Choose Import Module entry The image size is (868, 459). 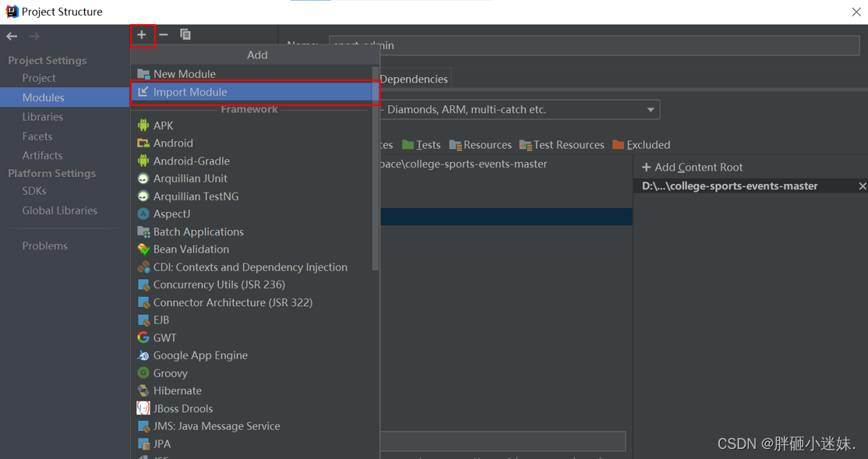tap(255, 92)
